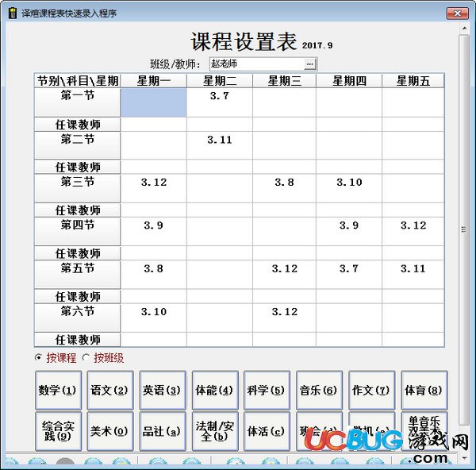Click the 法制/安全(b) subject button
Viewport: 476px width, 470px height.
215,431
